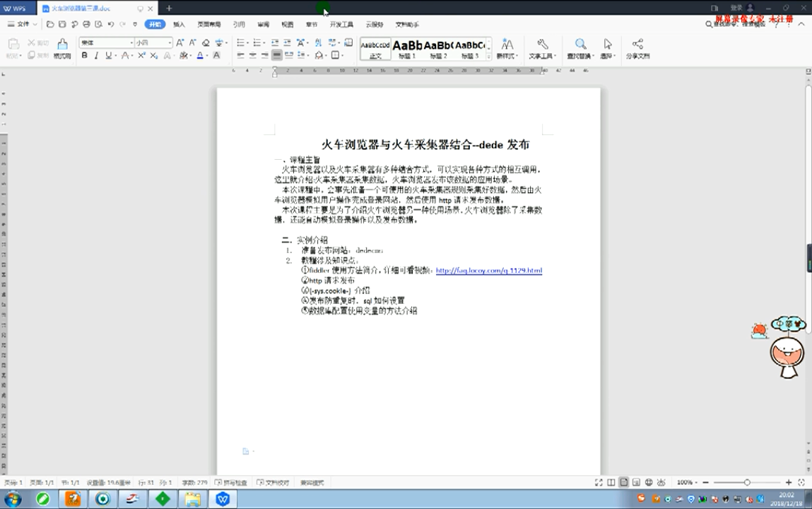The width and height of the screenshot is (812, 509).
Task: Toggle superscript formatting
Action: point(141,55)
